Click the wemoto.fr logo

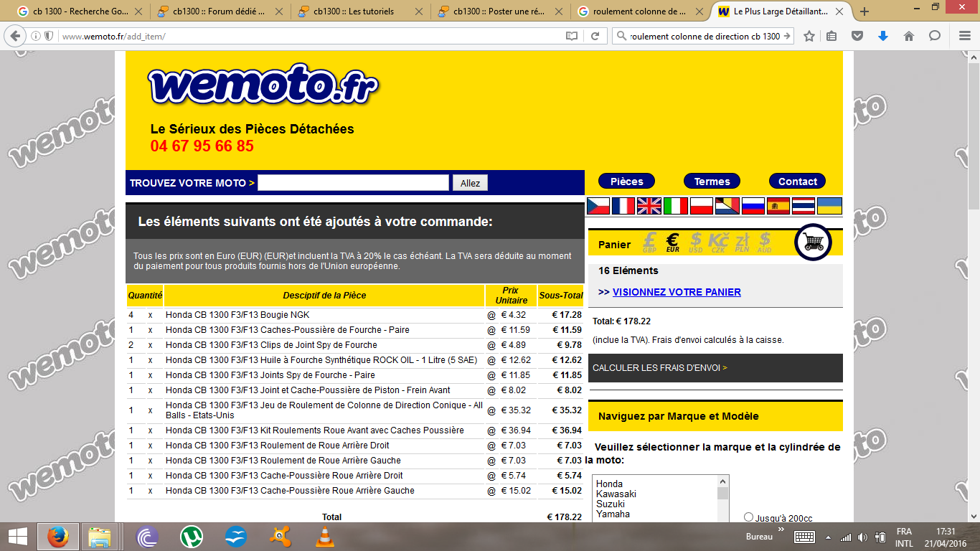[x=263, y=85]
